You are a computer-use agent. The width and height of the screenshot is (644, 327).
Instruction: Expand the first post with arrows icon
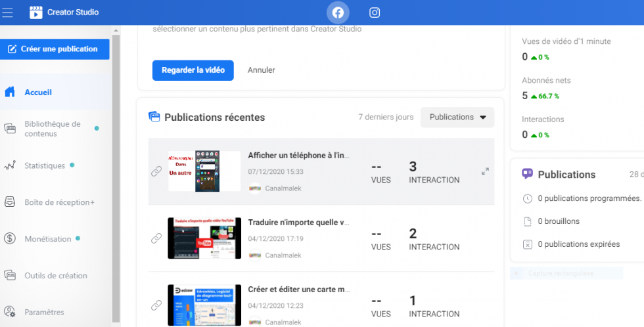(x=485, y=171)
